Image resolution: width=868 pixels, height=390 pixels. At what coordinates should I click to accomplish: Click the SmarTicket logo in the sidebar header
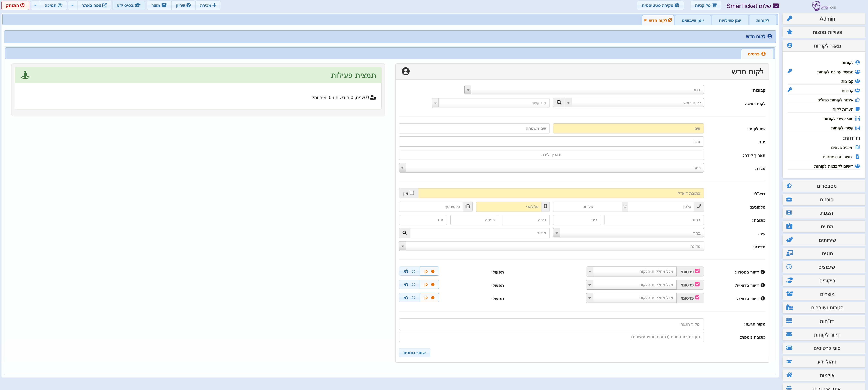[824, 6]
